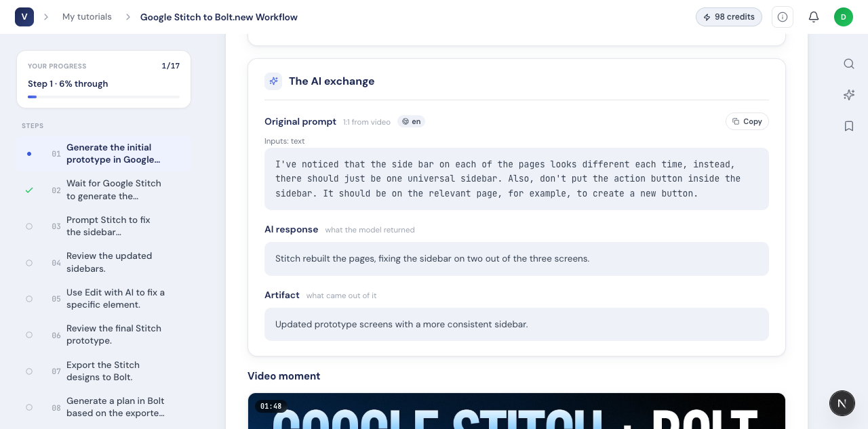Screen dimensions: 868x429
Task: Toggle the circle marker for step 04
Action: pos(29,263)
